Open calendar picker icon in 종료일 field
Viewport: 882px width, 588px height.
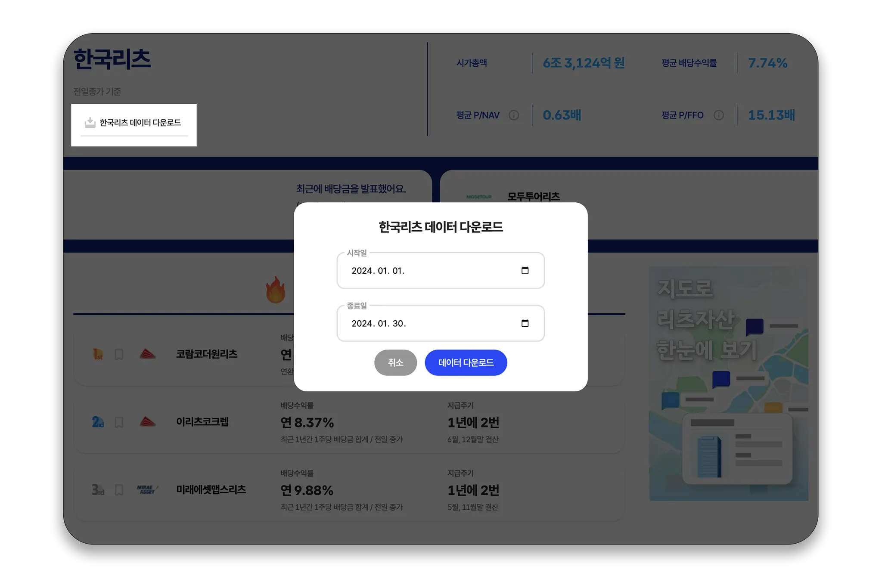point(525,323)
